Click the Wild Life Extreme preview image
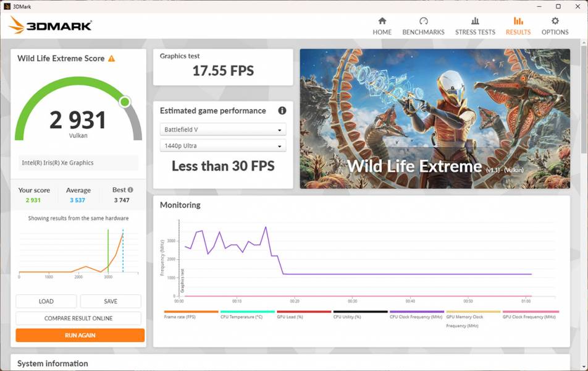The height and width of the screenshot is (371, 588). click(435, 119)
